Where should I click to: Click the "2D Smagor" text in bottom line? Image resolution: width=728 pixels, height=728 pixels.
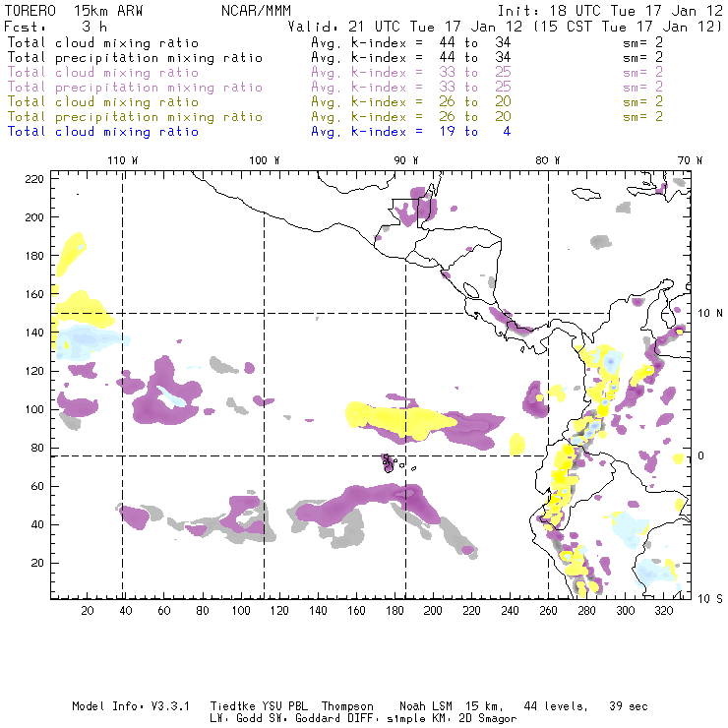click(488, 719)
